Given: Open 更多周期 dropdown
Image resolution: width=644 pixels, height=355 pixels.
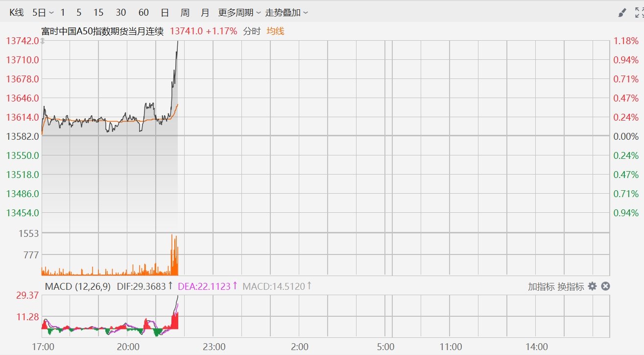Looking at the screenshot, I should (x=239, y=13).
